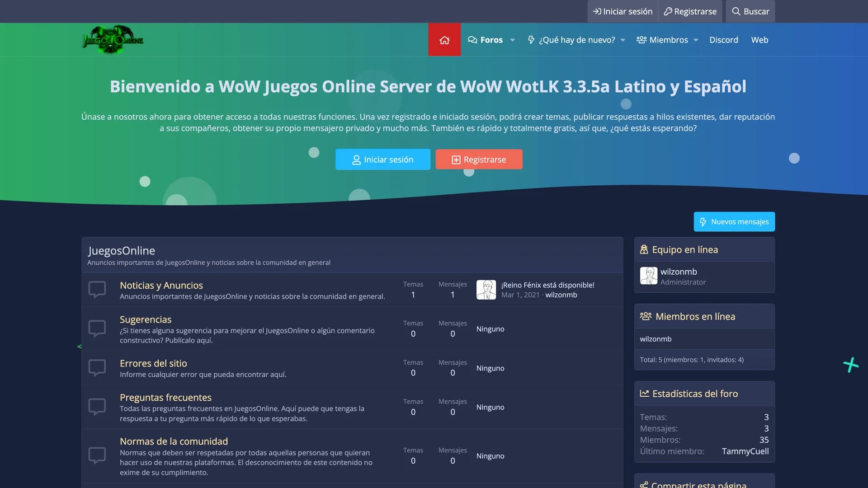Viewport: 868px width, 488px height.
Task: Open the JuegosOnline category heading
Action: (x=122, y=251)
